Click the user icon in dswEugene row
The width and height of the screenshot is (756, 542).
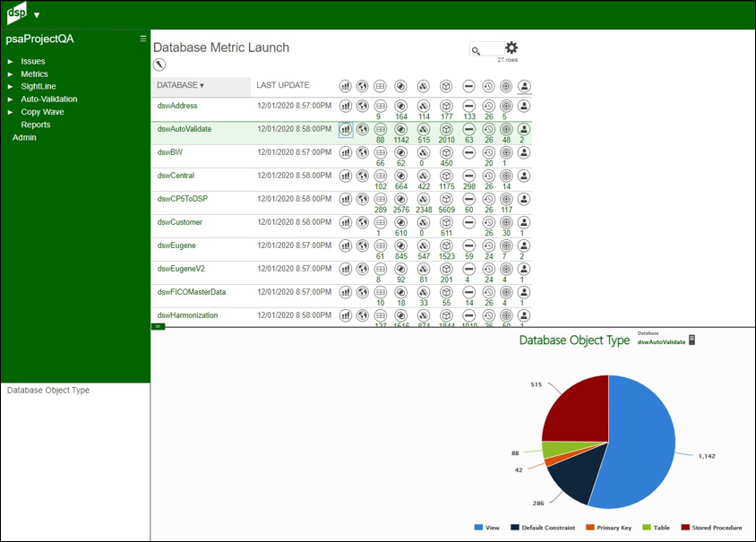coord(524,246)
